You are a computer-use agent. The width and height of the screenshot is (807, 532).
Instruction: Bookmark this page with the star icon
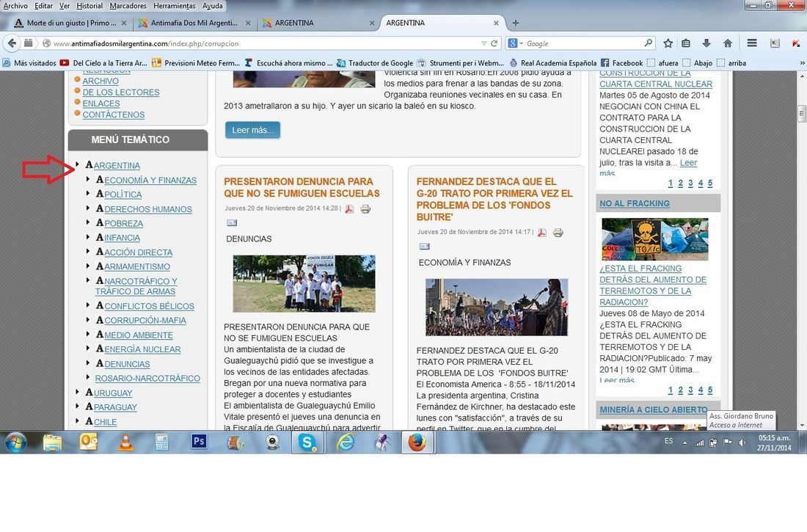pyautogui.click(x=668, y=43)
